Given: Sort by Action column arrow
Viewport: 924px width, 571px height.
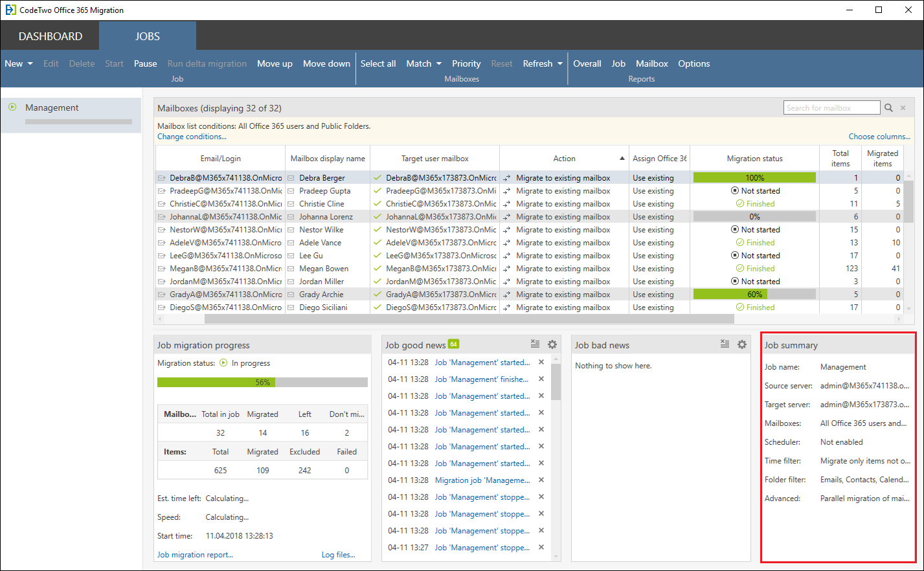Looking at the screenshot, I should point(622,159).
